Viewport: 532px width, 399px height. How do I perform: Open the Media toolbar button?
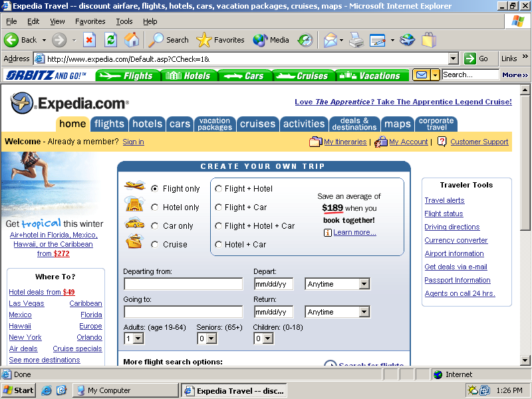tap(271, 40)
